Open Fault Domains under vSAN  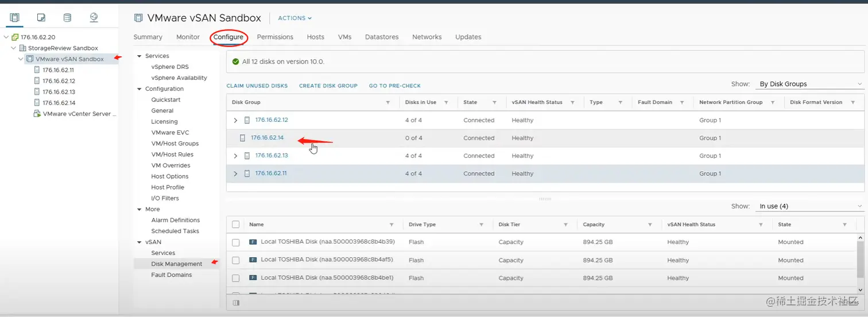(172, 275)
